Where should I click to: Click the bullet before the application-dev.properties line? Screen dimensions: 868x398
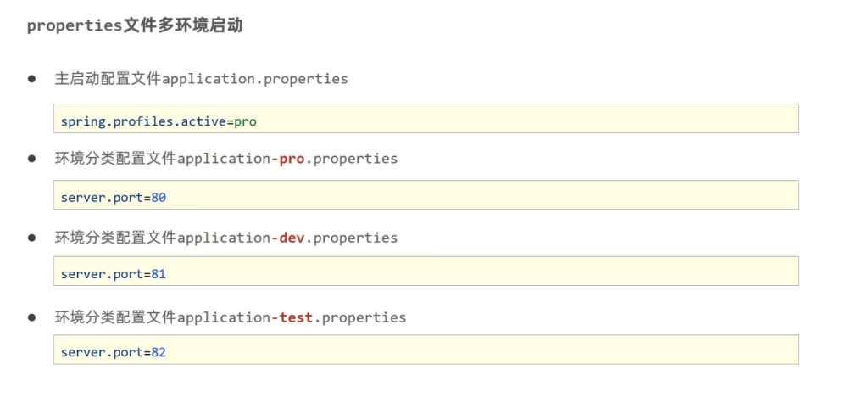[32, 238]
